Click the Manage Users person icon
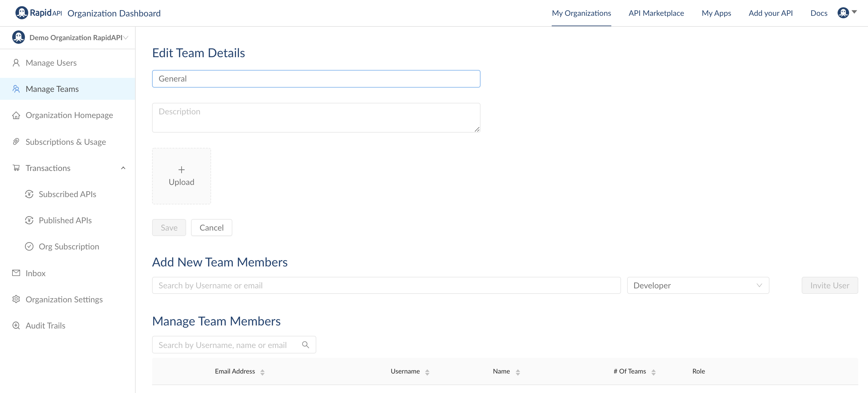 (x=16, y=63)
